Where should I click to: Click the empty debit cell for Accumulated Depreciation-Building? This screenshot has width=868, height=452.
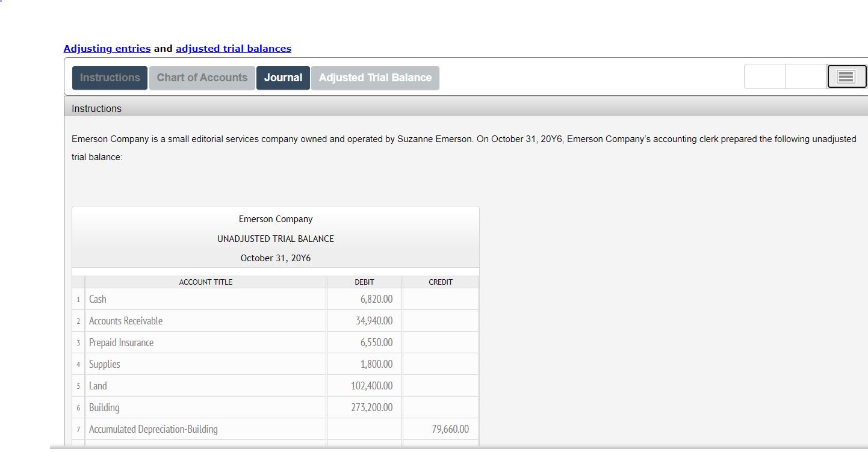(x=364, y=429)
